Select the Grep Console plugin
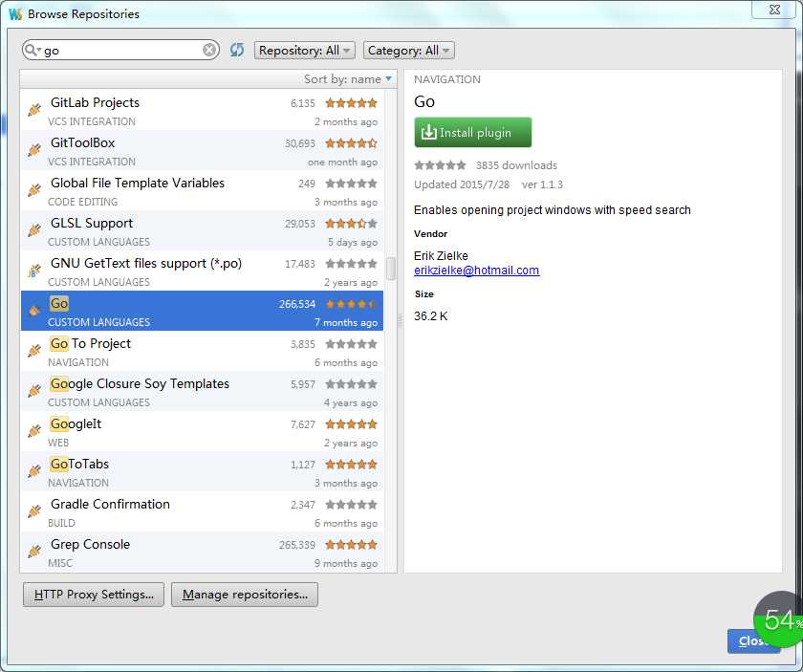Viewport: 803px width, 672px height. pos(202,552)
